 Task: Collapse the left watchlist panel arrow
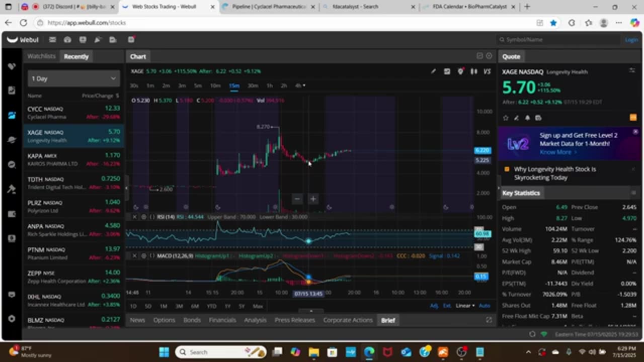point(126,188)
